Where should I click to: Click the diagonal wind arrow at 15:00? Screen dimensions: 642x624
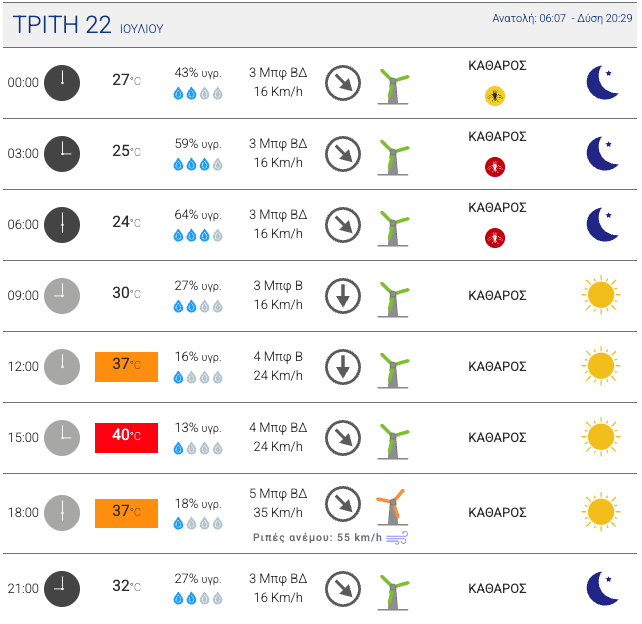coord(343,437)
